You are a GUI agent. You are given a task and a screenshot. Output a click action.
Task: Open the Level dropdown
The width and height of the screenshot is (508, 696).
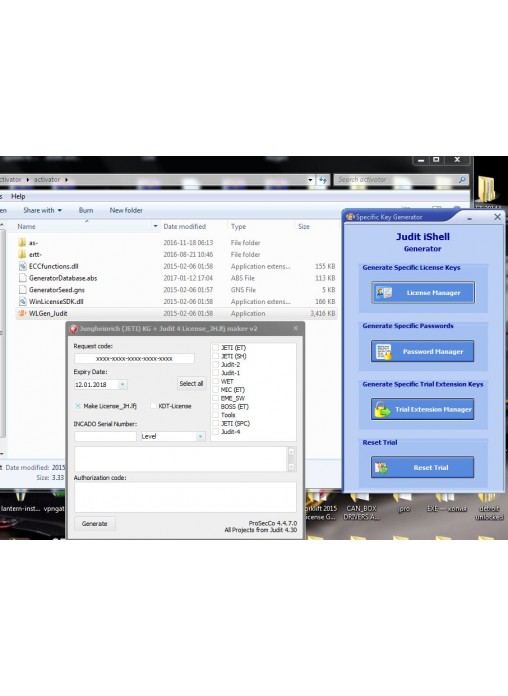tap(200, 437)
